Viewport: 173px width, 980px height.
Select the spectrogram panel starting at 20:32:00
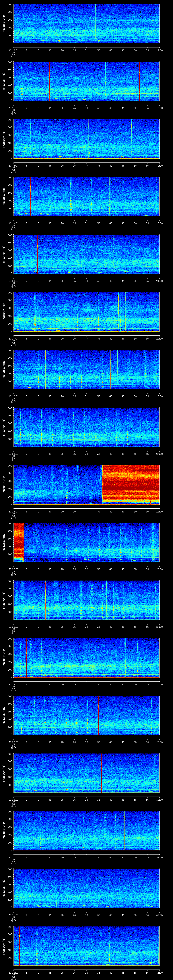86,946
